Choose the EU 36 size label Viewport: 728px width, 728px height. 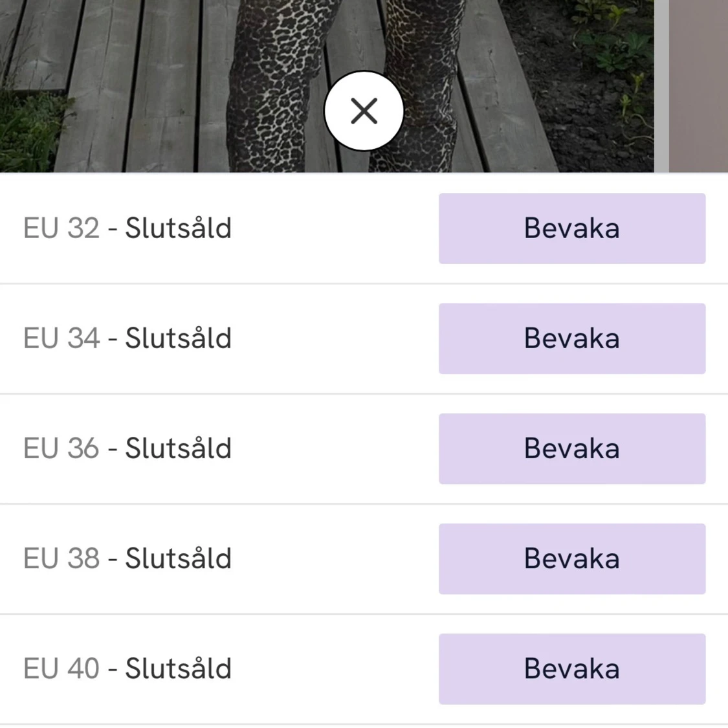pos(61,448)
